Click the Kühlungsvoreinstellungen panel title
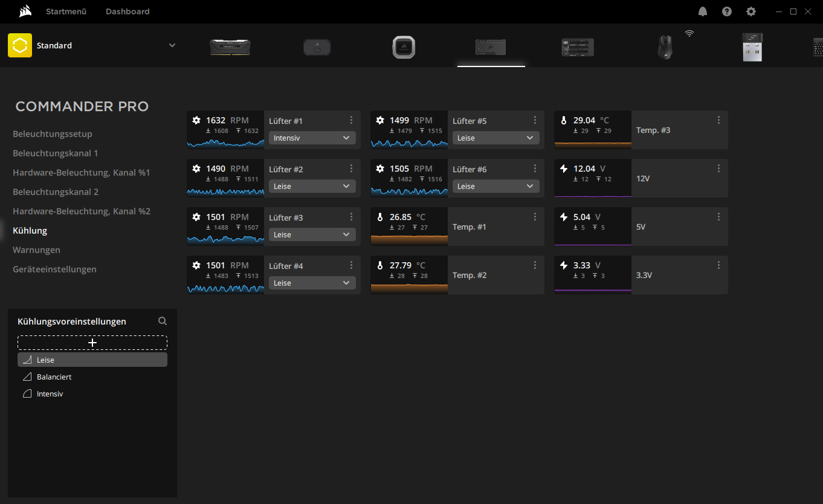The height and width of the screenshot is (504, 823). (72, 321)
